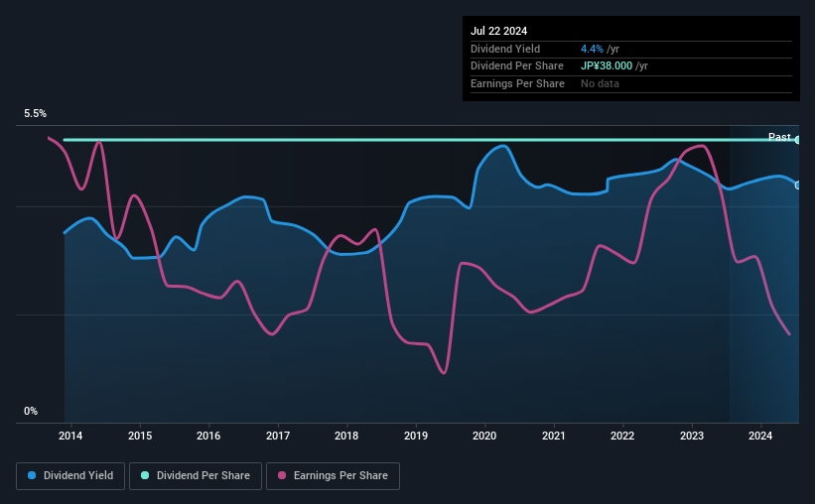Click the Dividend Per Share endpoint marker
Viewport: 815px width, 504px height.
click(798, 140)
